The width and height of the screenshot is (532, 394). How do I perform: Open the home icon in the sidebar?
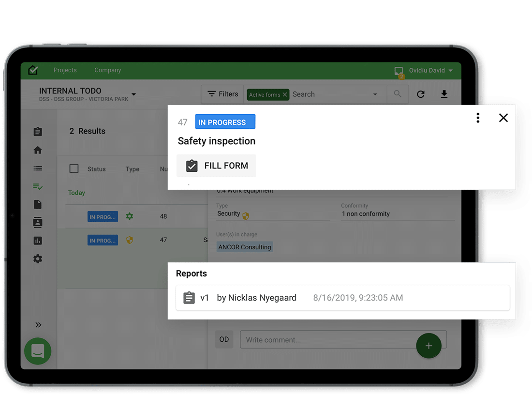(x=38, y=150)
